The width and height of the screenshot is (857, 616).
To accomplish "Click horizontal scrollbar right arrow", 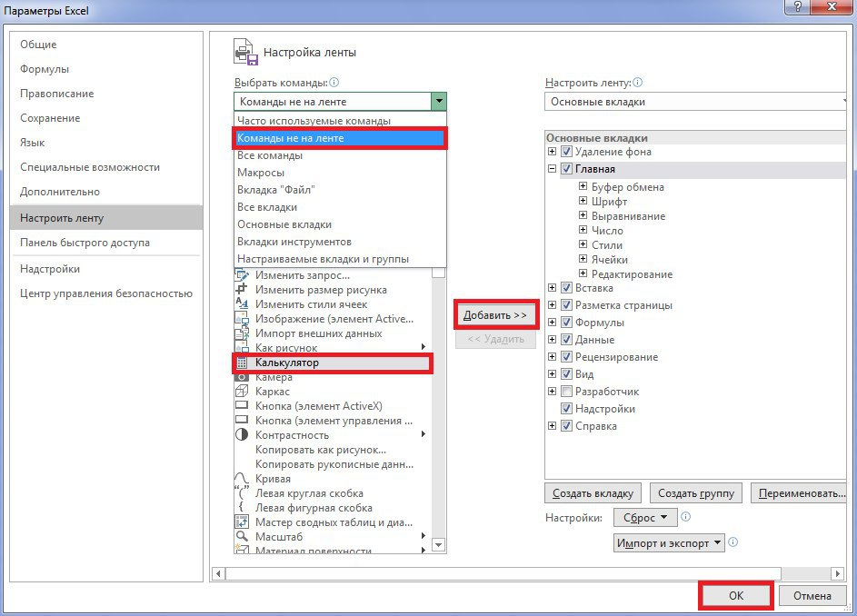I will (x=837, y=573).
